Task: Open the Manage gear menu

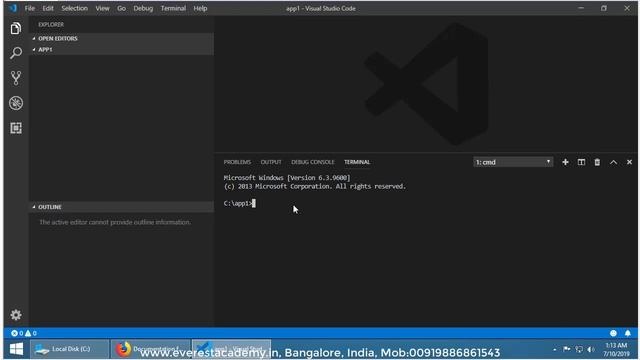Action: pos(16,315)
